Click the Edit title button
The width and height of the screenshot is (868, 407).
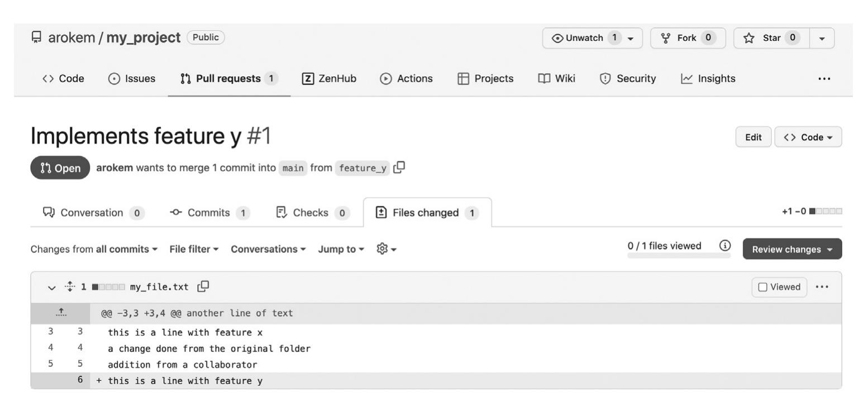pos(753,137)
